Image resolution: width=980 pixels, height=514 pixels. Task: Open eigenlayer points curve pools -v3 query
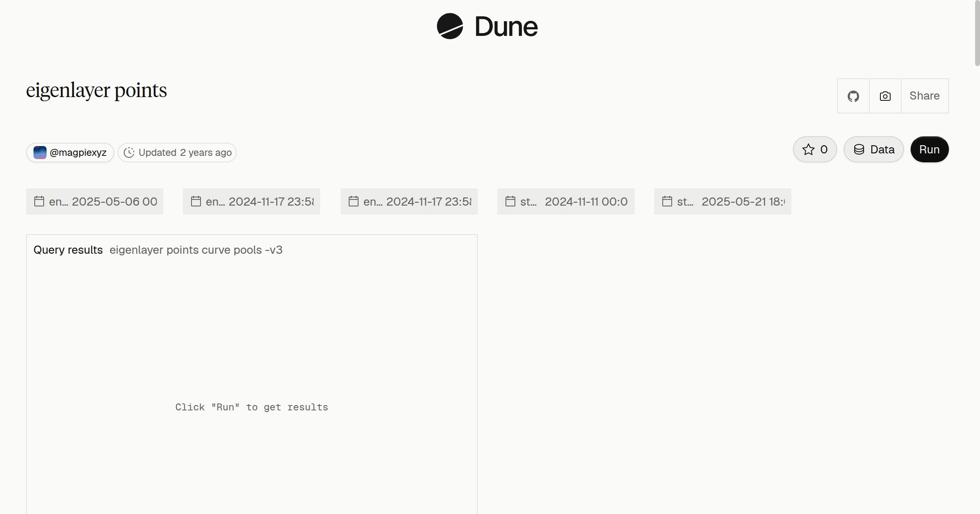[x=196, y=250]
